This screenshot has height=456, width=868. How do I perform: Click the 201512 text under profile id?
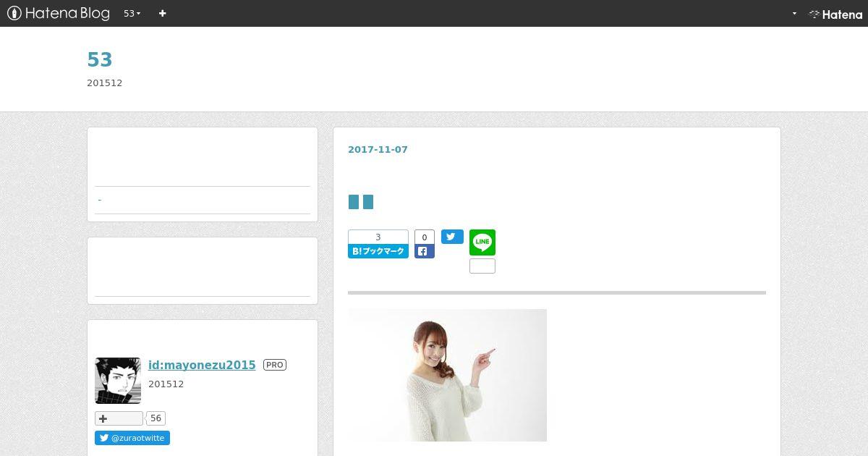pyautogui.click(x=166, y=384)
